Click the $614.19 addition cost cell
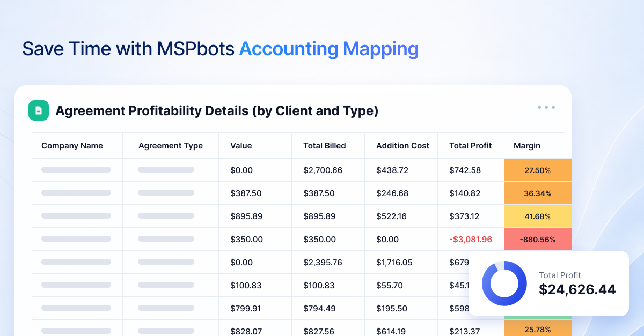644x336 pixels. (391, 332)
